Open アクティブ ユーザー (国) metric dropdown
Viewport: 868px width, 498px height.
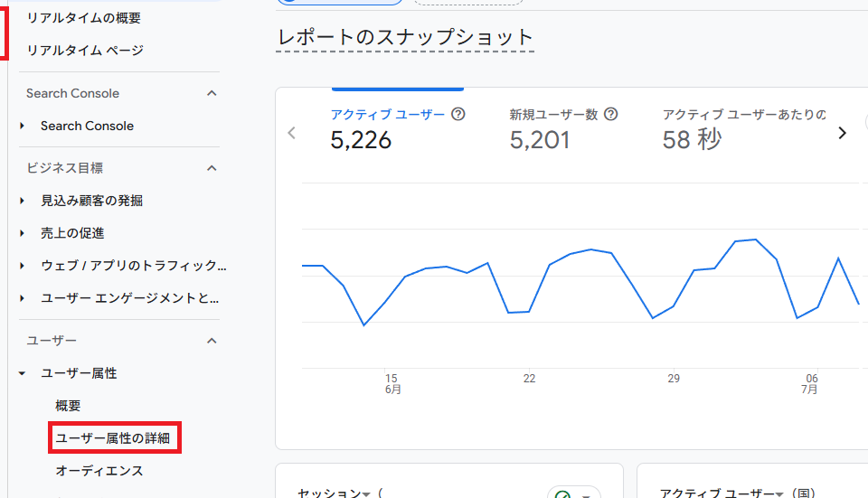tap(778, 493)
